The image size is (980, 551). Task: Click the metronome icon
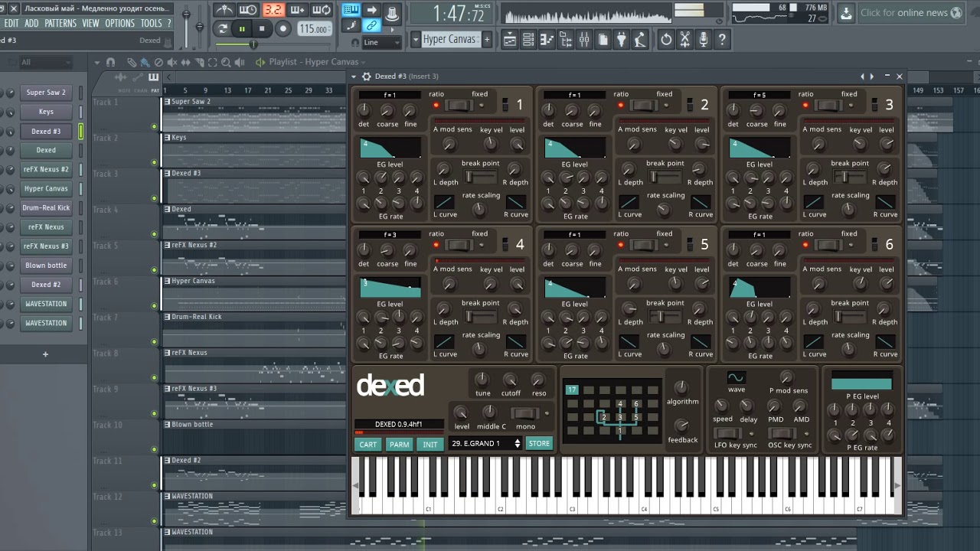point(224,10)
